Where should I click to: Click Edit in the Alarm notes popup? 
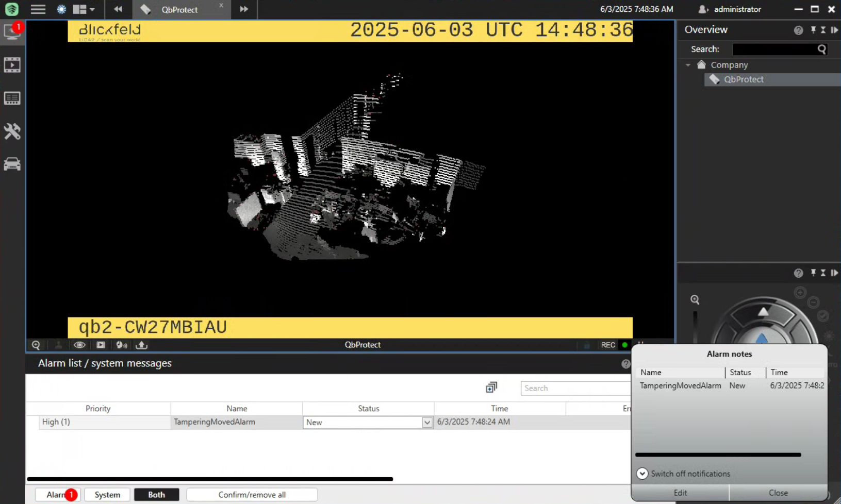pyautogui.click(x=680, y=493)
